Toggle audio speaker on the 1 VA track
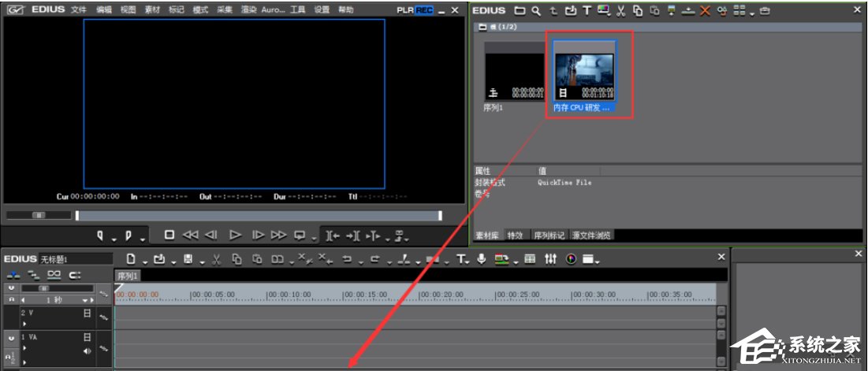The image size is (868, 371). point(88,351)
